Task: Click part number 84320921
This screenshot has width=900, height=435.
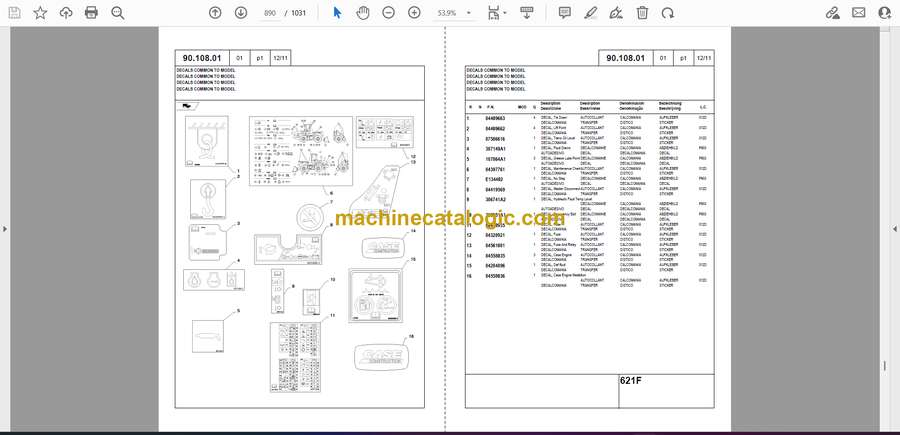Action: coord(495,235)
